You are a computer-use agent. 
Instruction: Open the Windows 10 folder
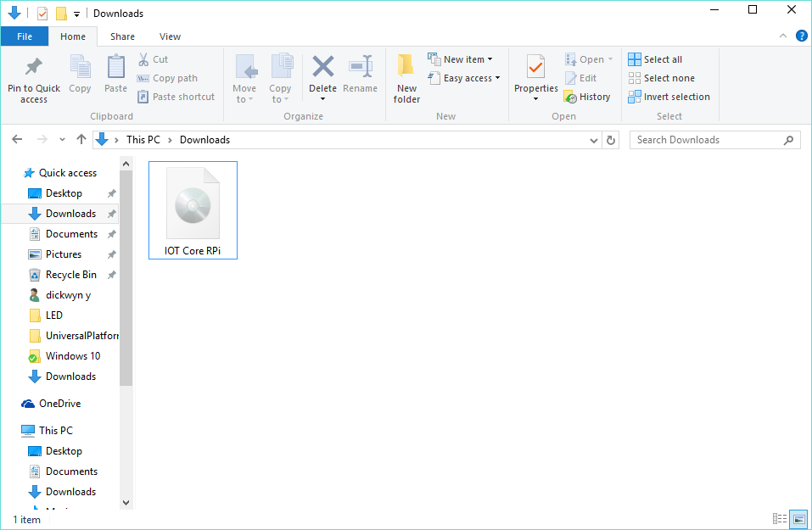click(72, 355)
